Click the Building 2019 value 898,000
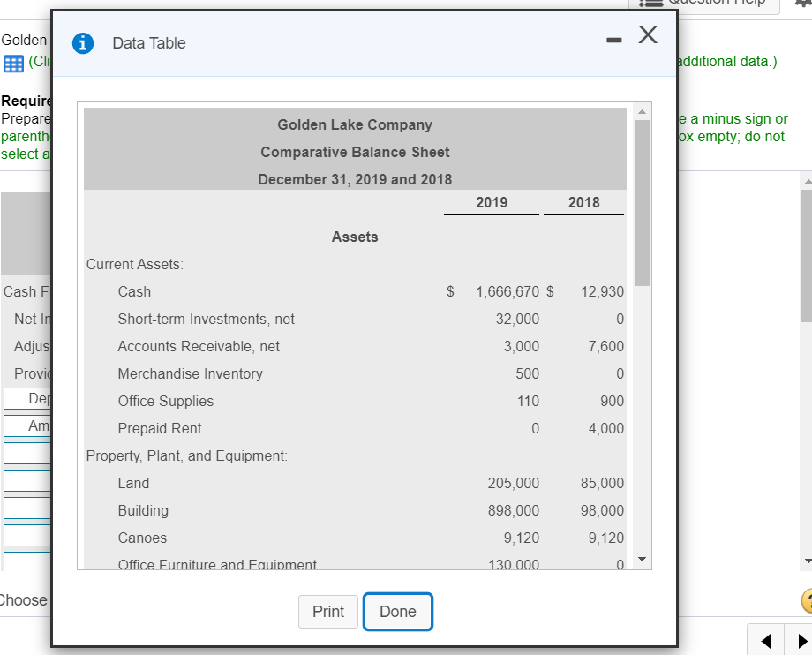 [x=513, y=510]
